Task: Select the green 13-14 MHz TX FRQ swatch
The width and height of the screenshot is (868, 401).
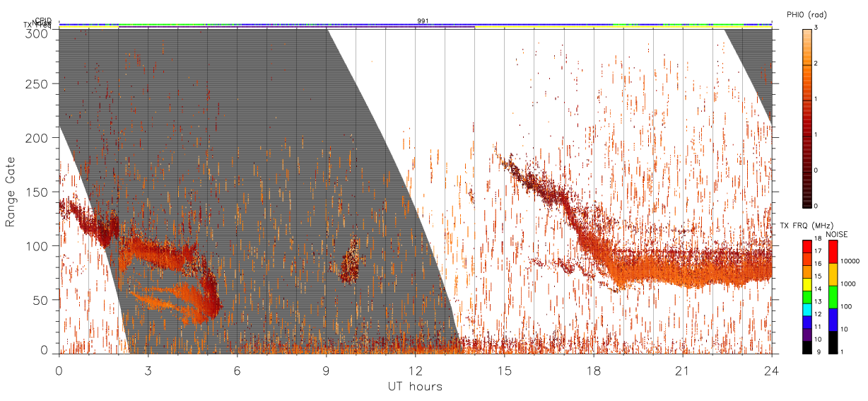Action: coord(807,297)
